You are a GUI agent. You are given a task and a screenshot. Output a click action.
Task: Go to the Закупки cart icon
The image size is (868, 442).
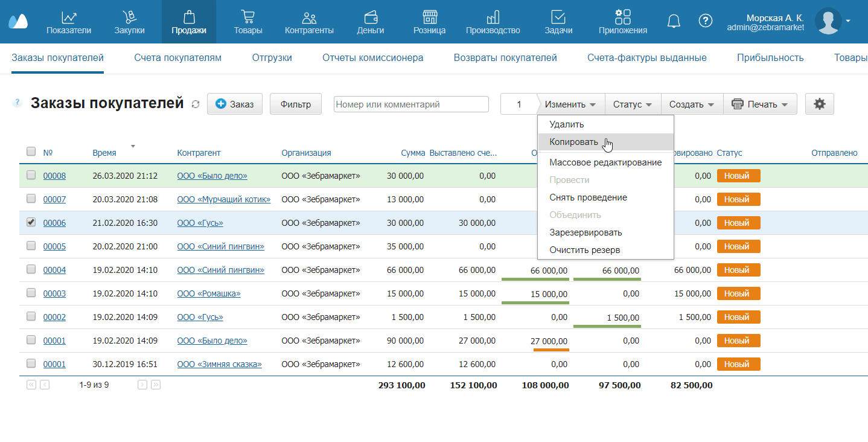[x=129, y=17]
